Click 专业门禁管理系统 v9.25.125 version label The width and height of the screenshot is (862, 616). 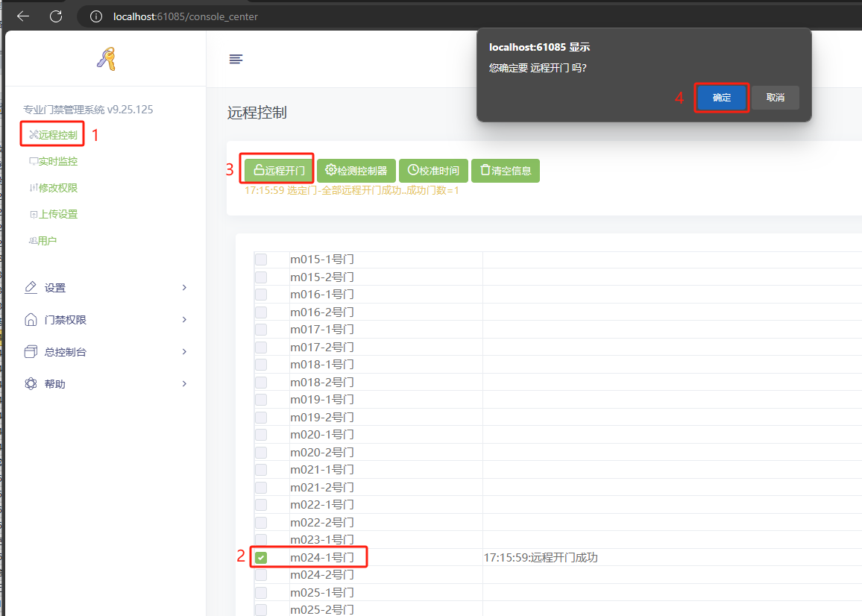point(88,110)
